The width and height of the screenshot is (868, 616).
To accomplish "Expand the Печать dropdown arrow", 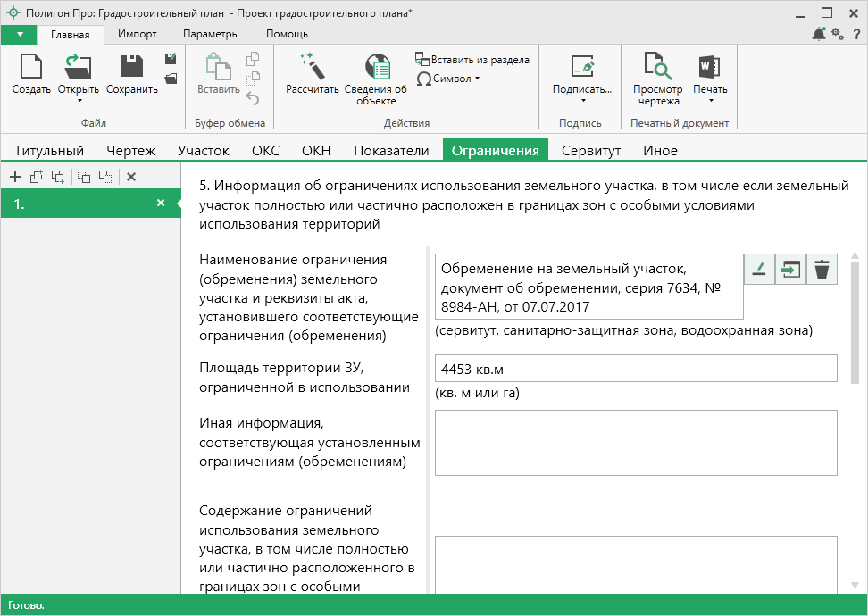I will (710, 101).
